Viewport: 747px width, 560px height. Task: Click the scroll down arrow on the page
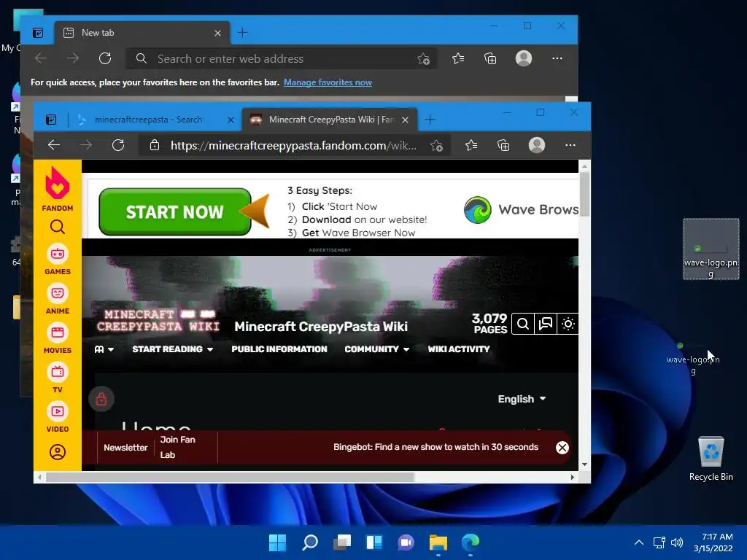[x=584, y=464]
